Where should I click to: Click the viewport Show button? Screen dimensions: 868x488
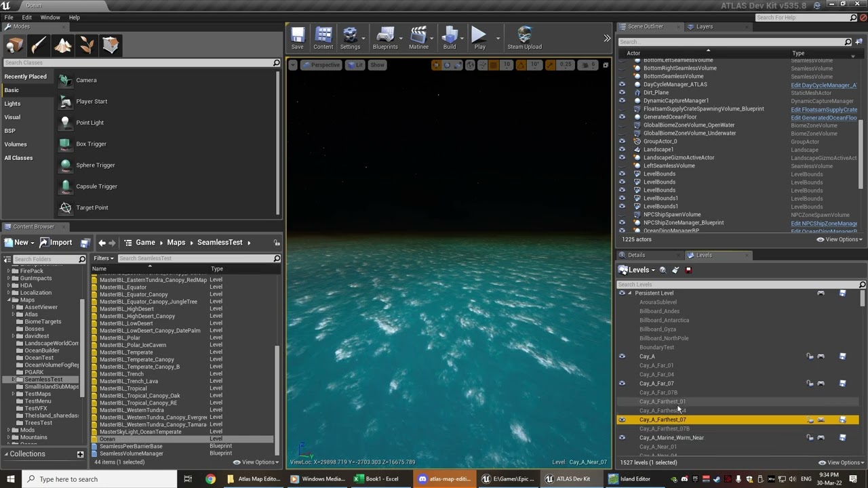pos(377,65)
